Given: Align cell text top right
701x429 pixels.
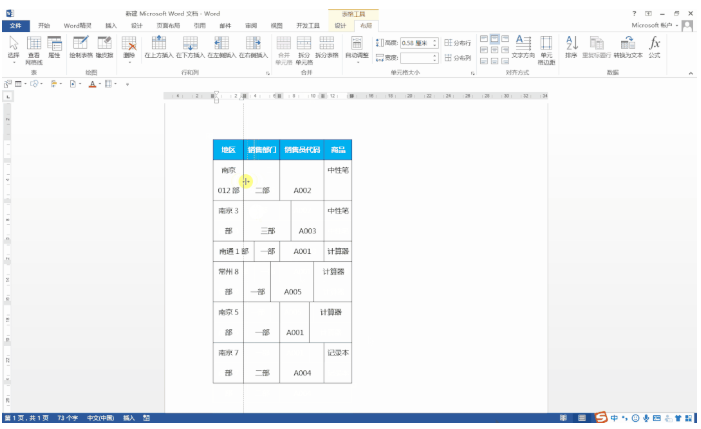Looking at the screenshot, I should coord(505,39).
